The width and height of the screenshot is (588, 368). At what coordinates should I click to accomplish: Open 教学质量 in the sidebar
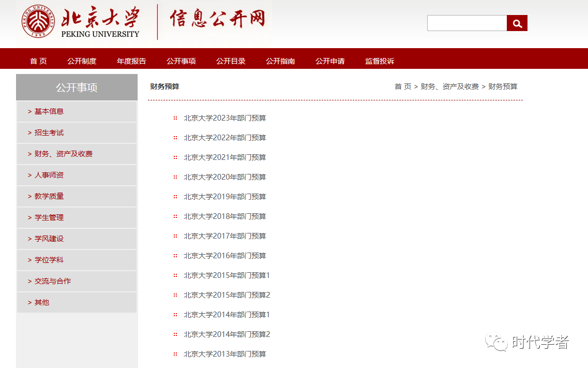(x=77, y=196)
